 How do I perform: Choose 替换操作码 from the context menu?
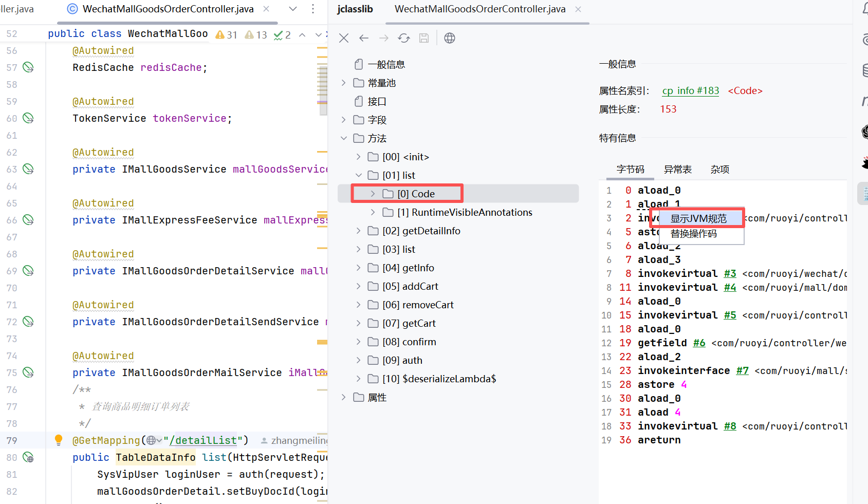click(x=694, y=234)
